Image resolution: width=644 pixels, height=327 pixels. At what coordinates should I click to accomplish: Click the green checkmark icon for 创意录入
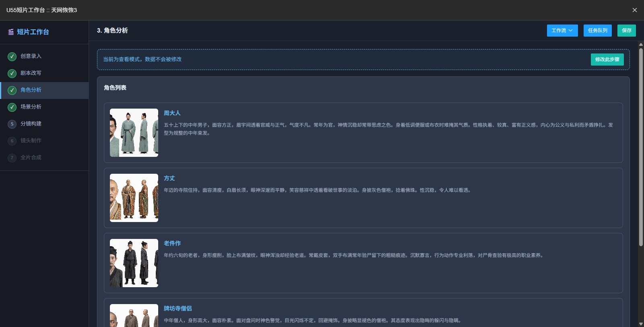(x=12, y=56)
